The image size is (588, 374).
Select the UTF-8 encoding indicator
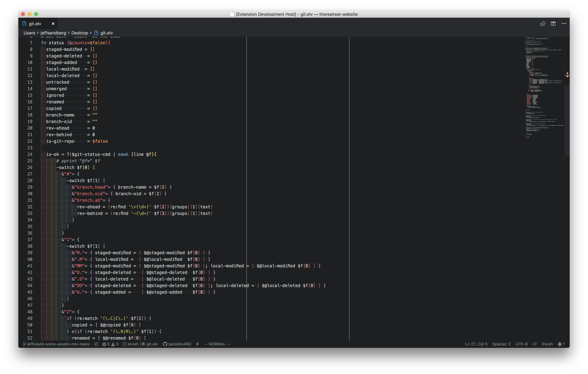[521, 344]
